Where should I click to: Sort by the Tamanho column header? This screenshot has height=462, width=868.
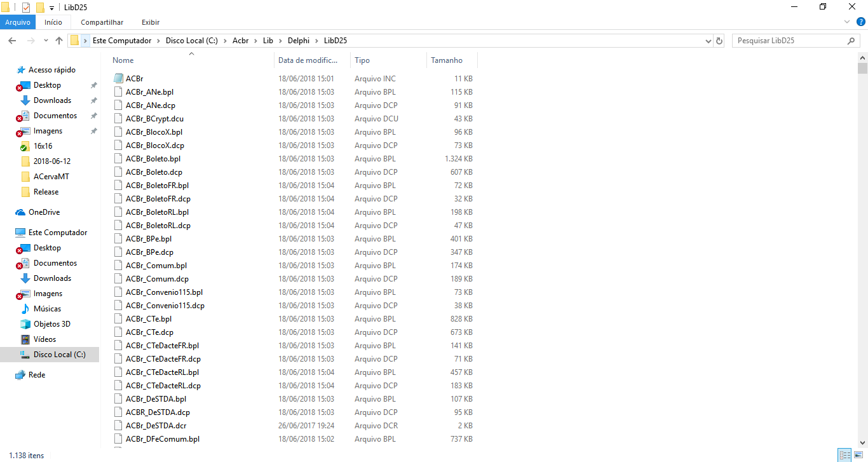tap(452, 60)
